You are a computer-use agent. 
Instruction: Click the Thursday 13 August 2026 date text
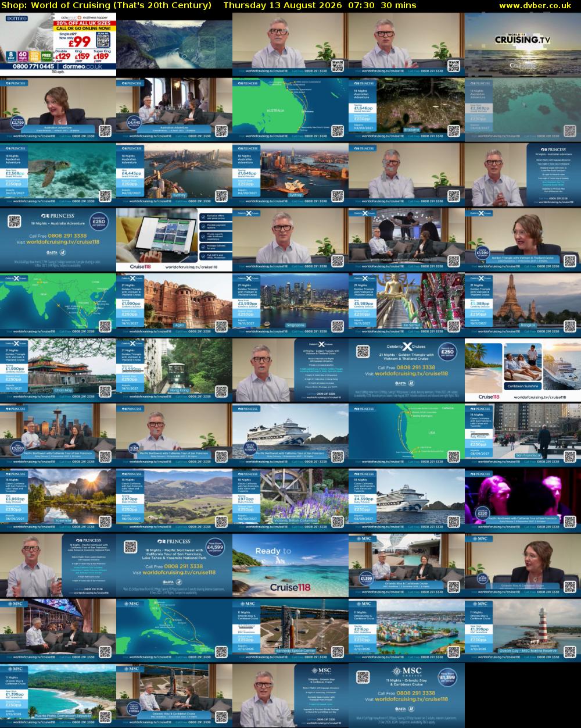coord(282,5)
